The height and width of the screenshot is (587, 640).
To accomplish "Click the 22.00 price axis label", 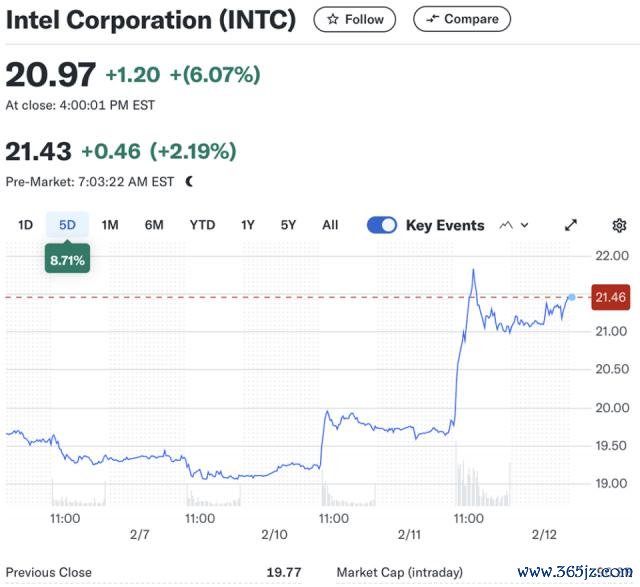I will tap(611, 256).
